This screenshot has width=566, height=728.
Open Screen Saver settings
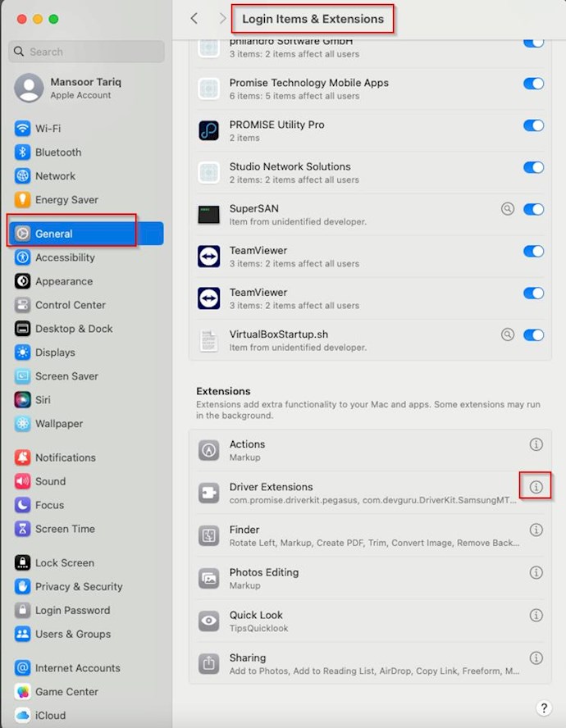[56, 375]
